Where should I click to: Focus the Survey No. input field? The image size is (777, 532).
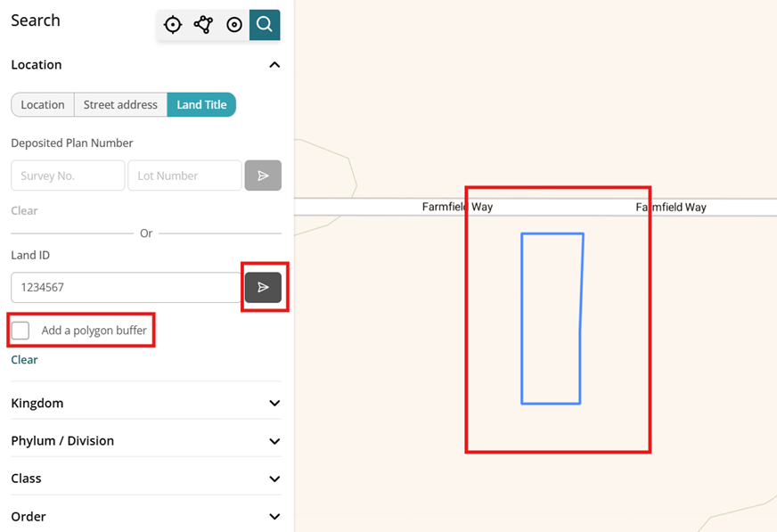[68, 176]
